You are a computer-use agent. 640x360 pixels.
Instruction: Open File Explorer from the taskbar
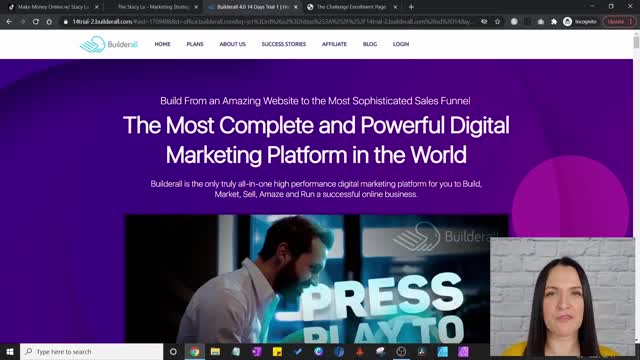click(x=215, y=351)
